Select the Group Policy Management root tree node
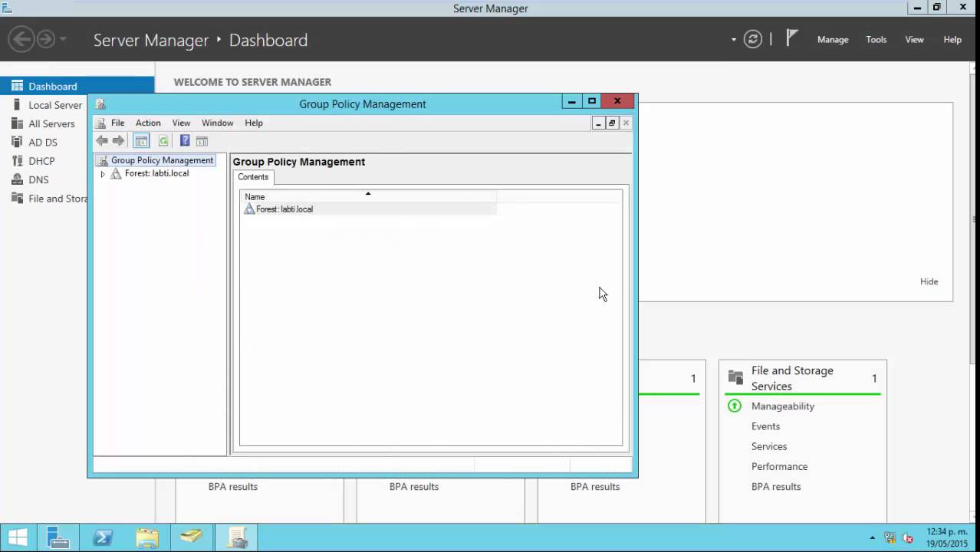The width and height of the screenshot is (980, 552). 162,160
